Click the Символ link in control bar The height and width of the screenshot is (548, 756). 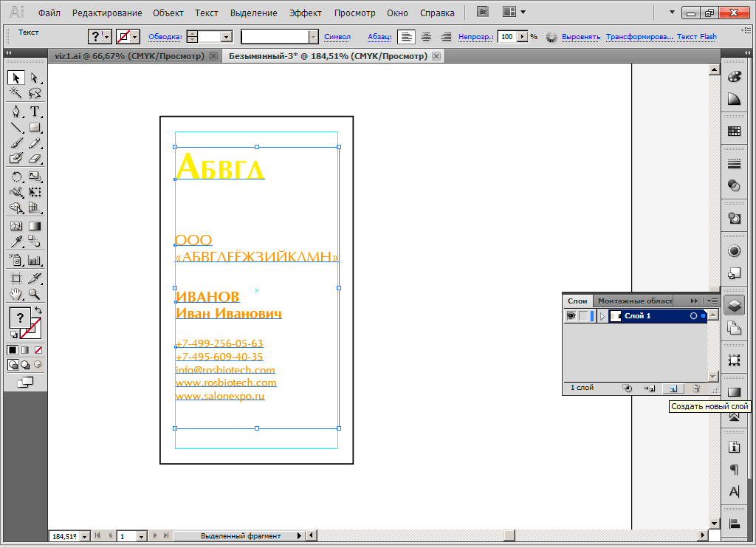click(x=337, y=36)
